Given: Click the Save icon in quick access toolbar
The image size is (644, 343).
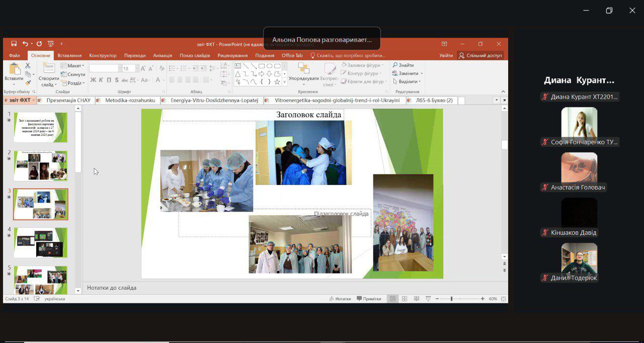Looking at the screenshot, I should (14, 44).
